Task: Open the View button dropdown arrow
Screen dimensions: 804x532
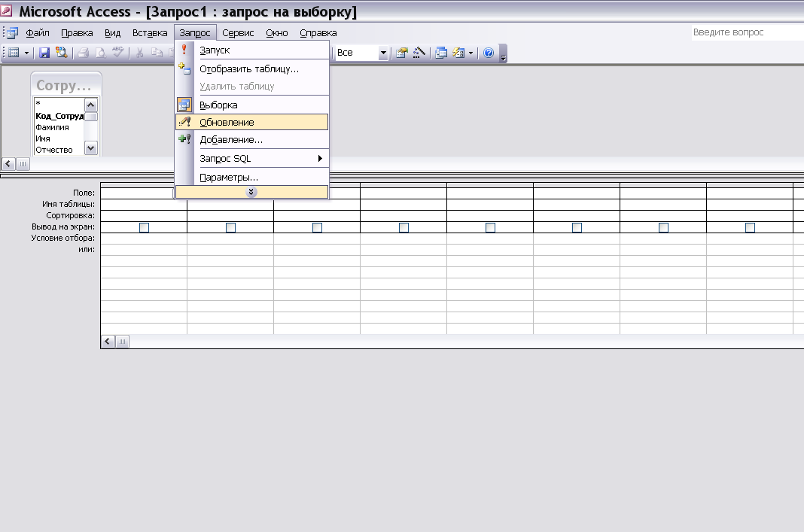Action: 26,53
